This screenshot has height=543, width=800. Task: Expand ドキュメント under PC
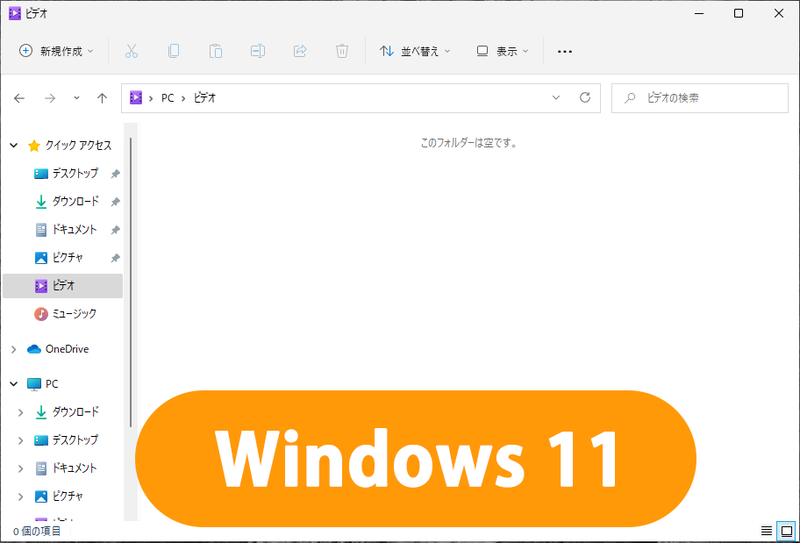tap(20, 468)
